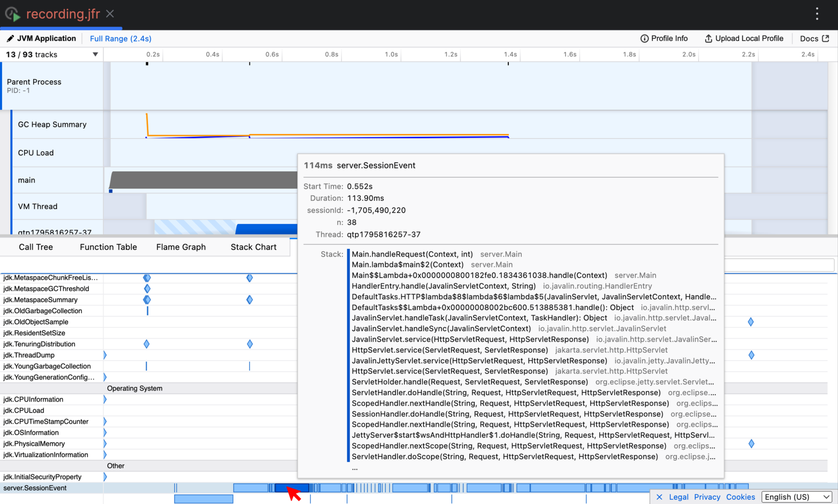Select the highlighted server.SessionEvent block
The width and height of the screenshot is (838, 504).
[x=292, y=487]
